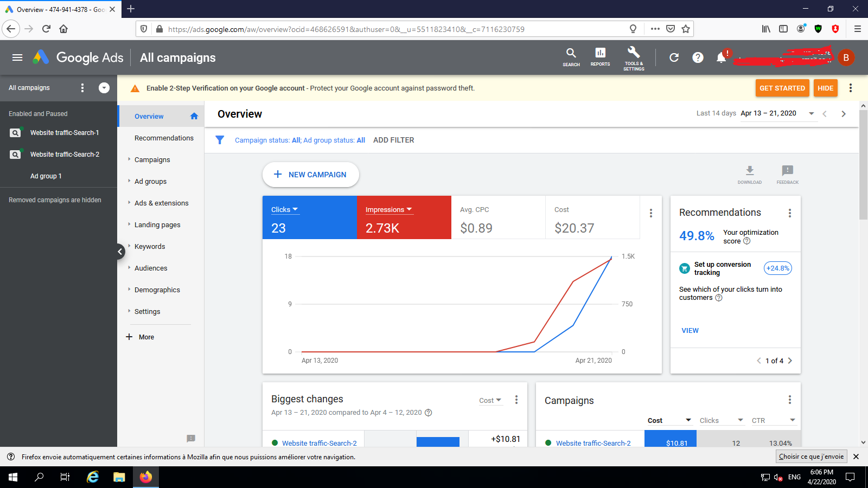Image resolution: width=868 pixels, height=488 pixels.
Task: Click ADD FILTER
Action: point(393,140)
